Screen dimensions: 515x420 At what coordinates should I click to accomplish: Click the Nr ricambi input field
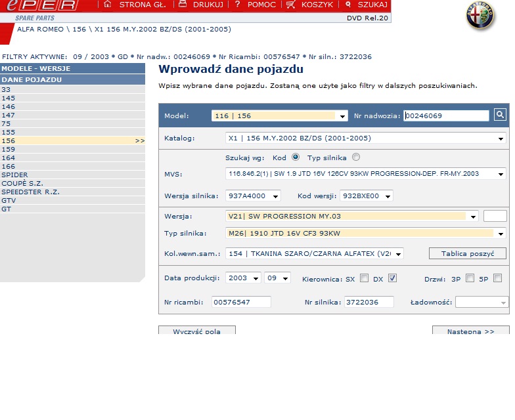point(241,302)
